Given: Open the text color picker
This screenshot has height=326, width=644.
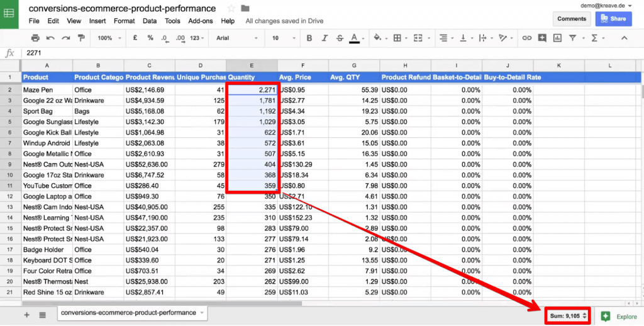Looking at the screenshot, I should tap(355, 38).
